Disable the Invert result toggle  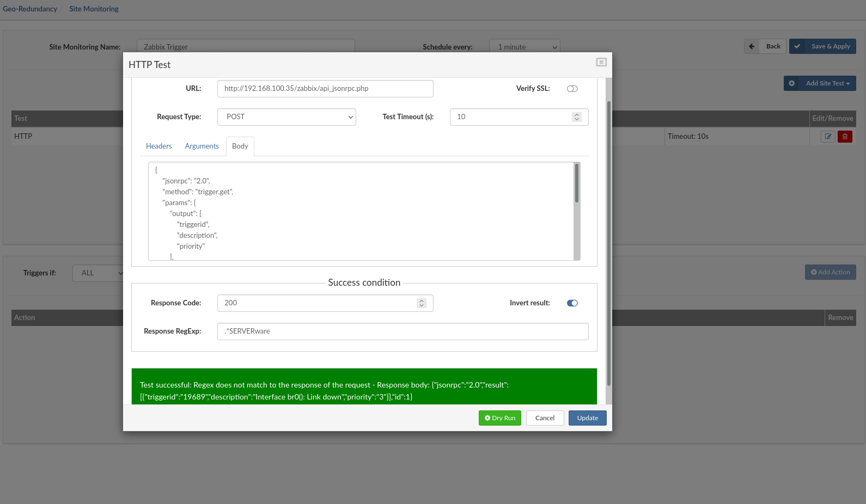tap(572, 303)
